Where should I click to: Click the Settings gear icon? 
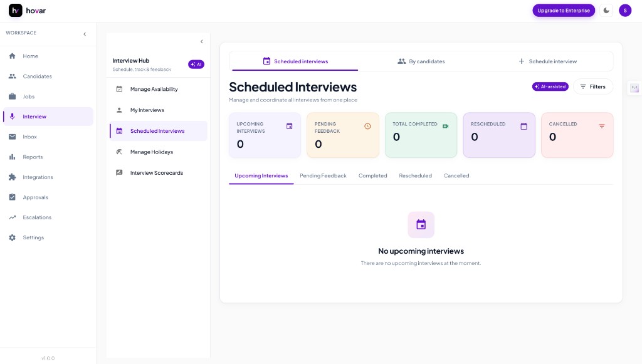click(x=13, y=237)
